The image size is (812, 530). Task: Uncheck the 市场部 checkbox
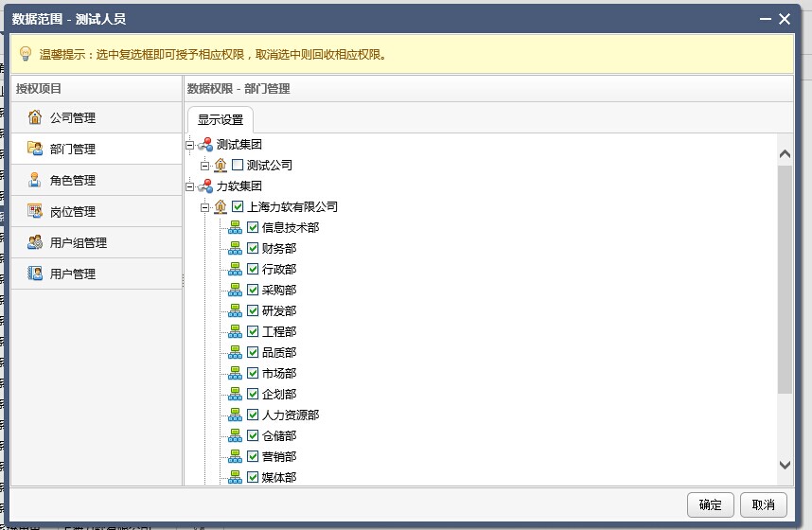(253, 373)
